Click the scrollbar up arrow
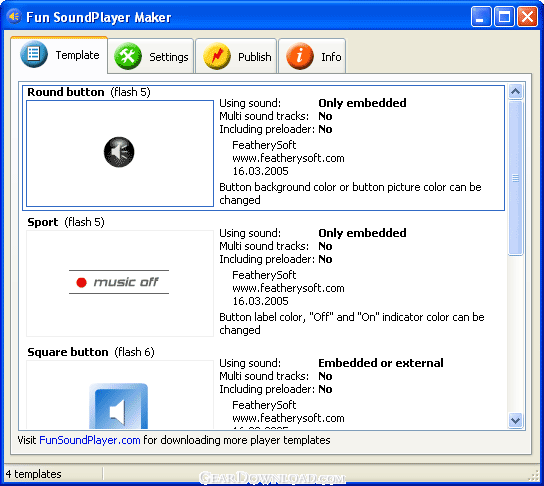This screenshot has height=486, width=544. click(516, 92)
